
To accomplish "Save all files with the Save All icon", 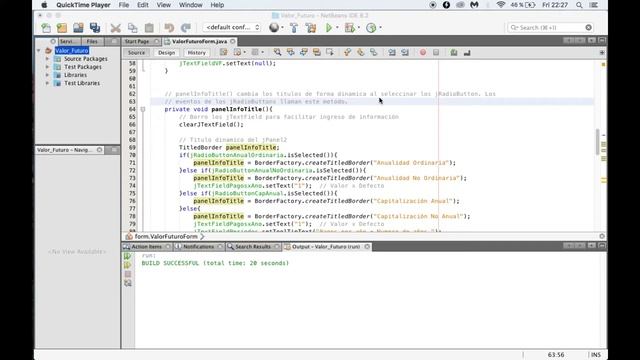I will 95,28.
